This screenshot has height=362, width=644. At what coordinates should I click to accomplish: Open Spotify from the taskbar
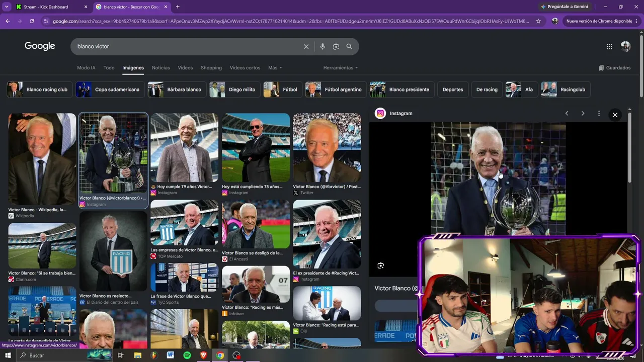(x=187, y=355)
